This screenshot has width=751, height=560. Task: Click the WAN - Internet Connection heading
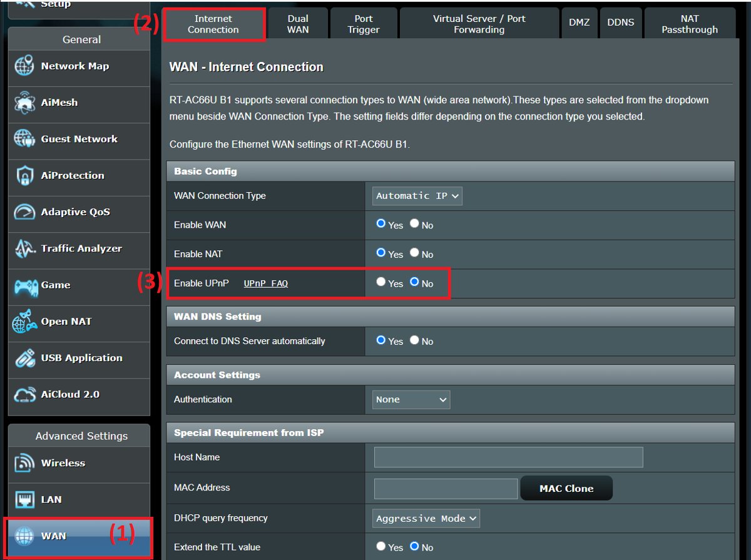247,67
